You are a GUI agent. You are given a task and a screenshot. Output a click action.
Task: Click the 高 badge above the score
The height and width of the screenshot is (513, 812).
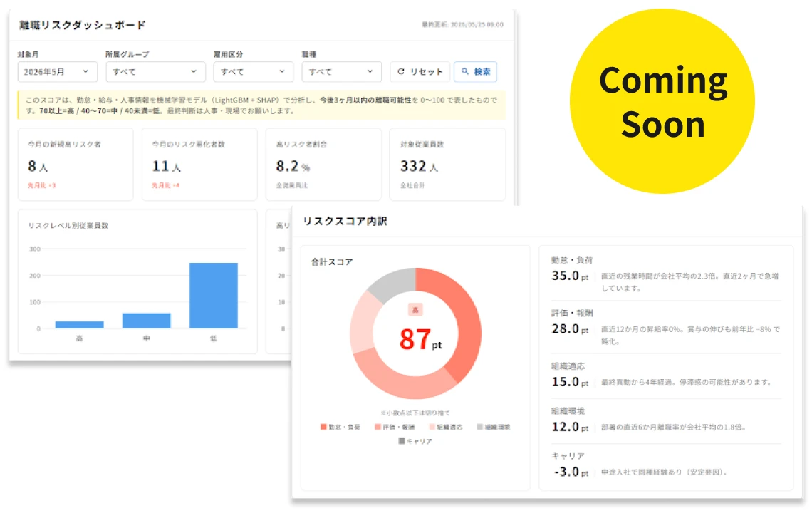[415, 310]
